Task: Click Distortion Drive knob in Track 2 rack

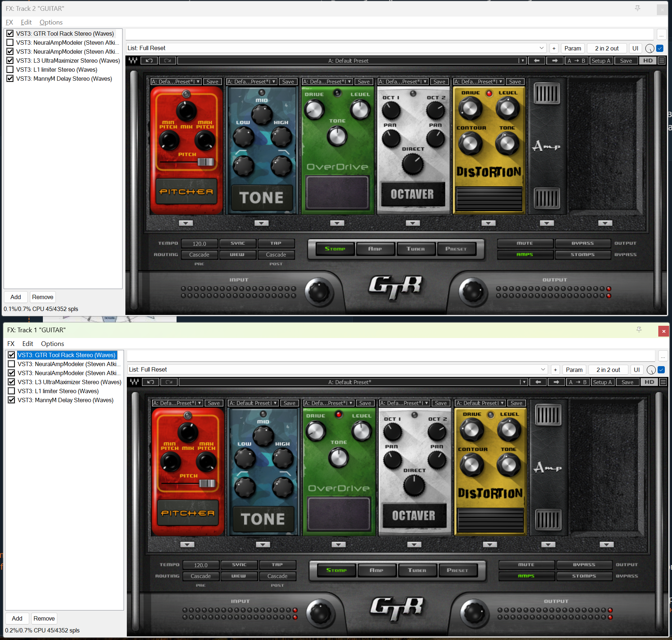Action: point(470,108)
